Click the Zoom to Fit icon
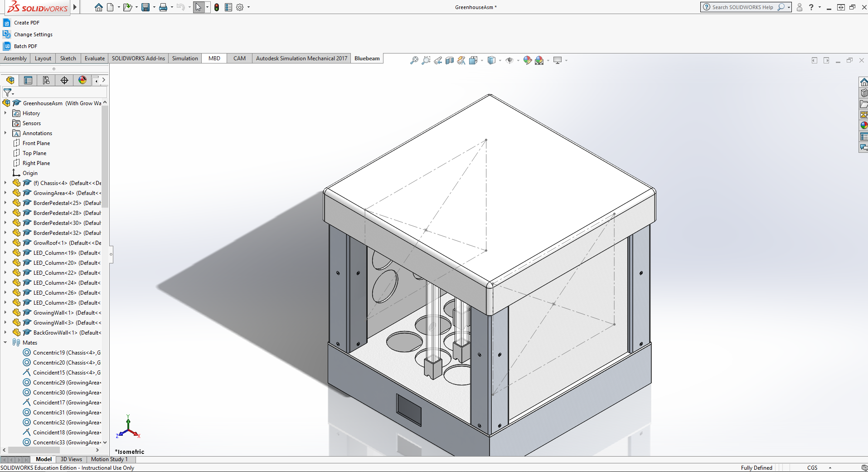The image size is (868, 472). pyautogui.click(x=414, y=60)
